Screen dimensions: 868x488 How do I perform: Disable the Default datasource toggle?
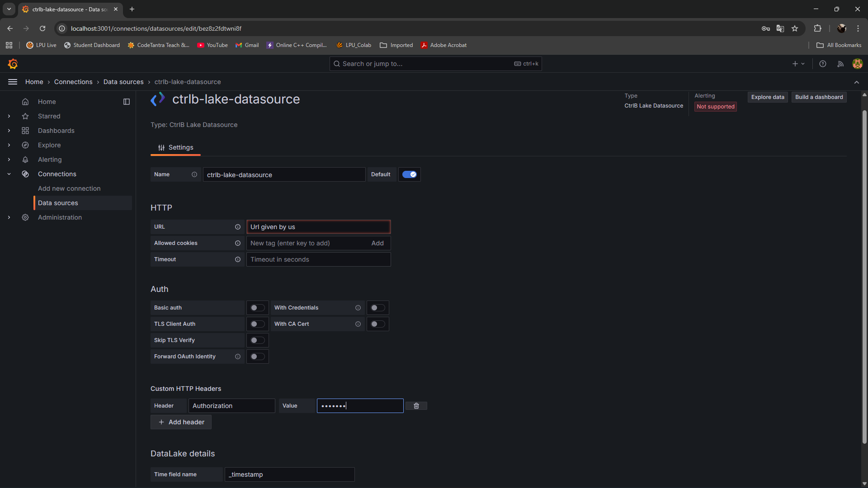[409, 174]
